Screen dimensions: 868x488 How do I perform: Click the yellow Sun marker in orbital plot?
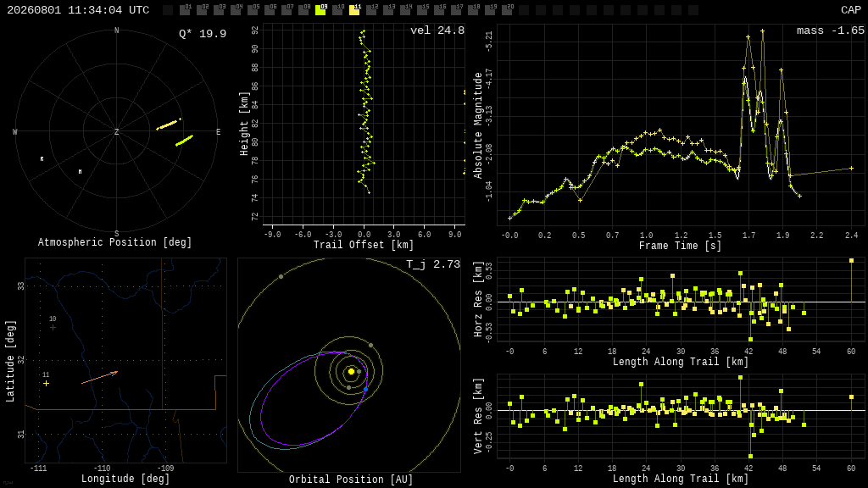click(x=351, y=372)
